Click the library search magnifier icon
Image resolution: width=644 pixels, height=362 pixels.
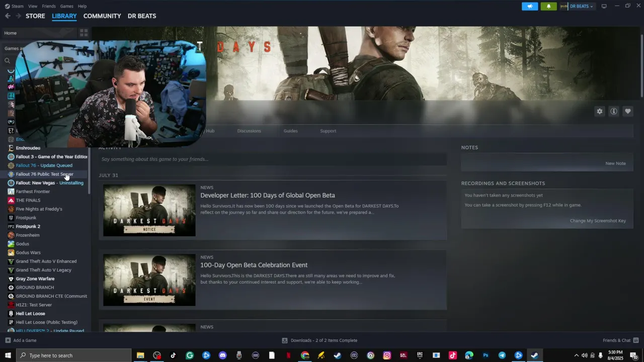click(x=7, y=60)
